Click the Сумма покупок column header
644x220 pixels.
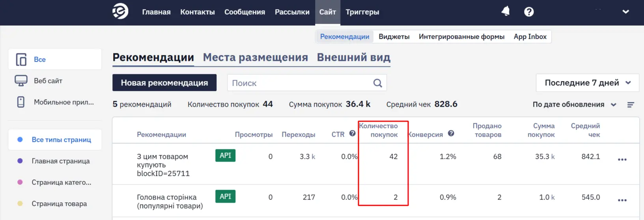coord(541,130)
